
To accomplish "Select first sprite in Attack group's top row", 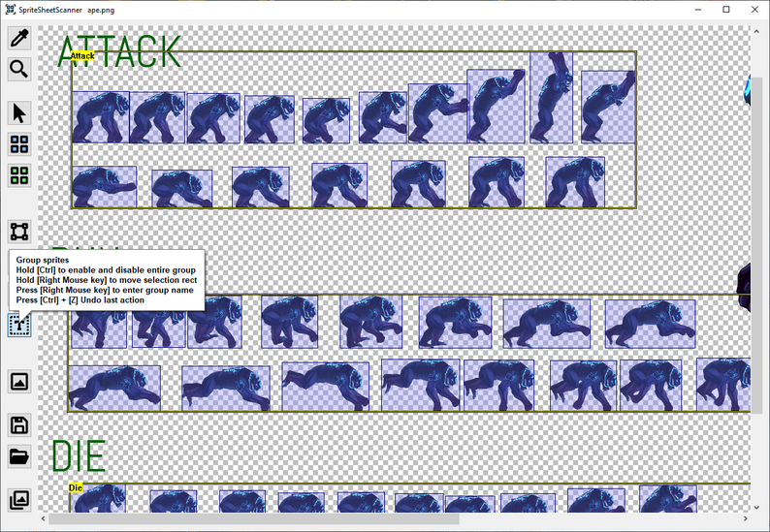I will point(101,117).
